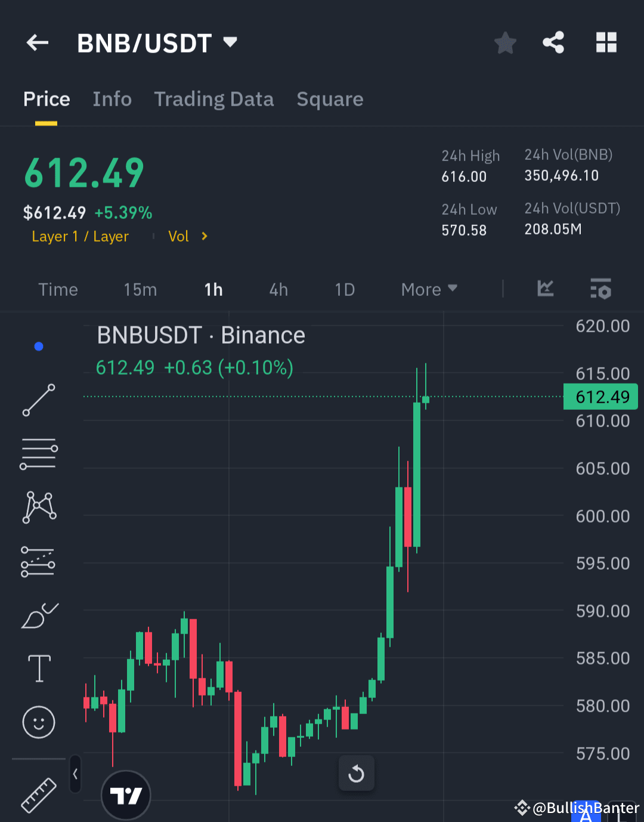Go back using the arrow button

37,42
